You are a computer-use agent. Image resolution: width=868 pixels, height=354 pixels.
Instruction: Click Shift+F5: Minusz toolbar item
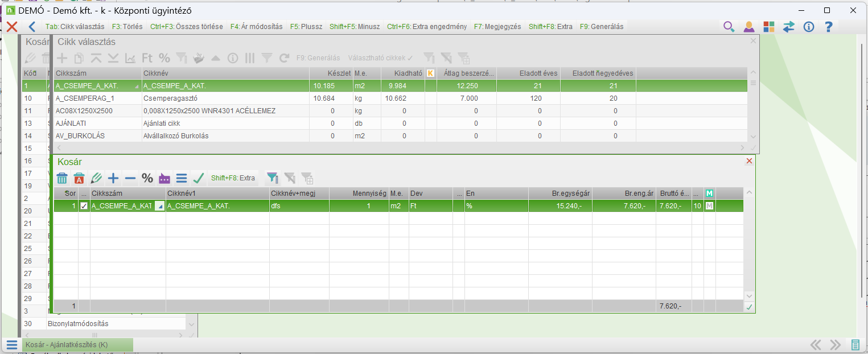[355, 26]
